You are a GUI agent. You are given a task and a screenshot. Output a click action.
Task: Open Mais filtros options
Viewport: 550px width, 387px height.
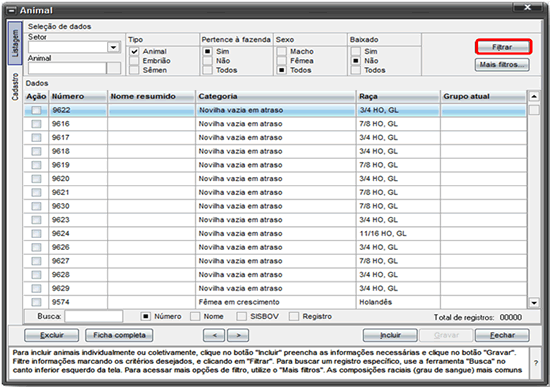click(x=502, y=65)
